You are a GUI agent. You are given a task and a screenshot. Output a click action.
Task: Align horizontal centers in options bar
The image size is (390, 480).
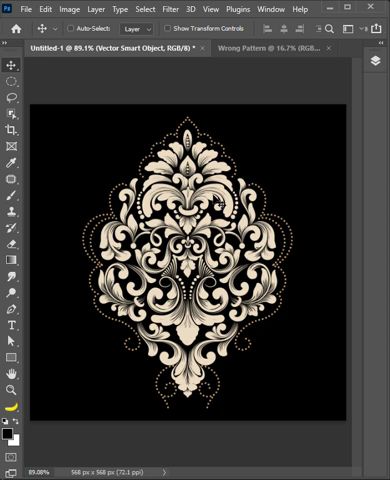coord(284,29)
